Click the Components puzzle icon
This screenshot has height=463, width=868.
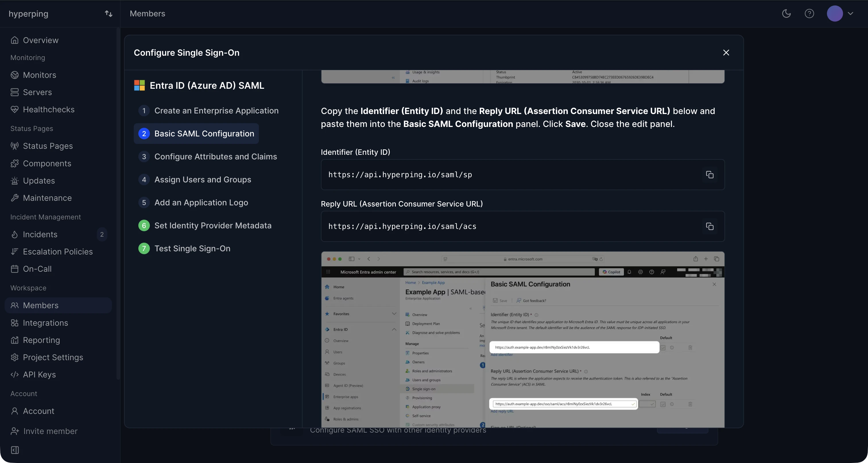tap(14, 163)
